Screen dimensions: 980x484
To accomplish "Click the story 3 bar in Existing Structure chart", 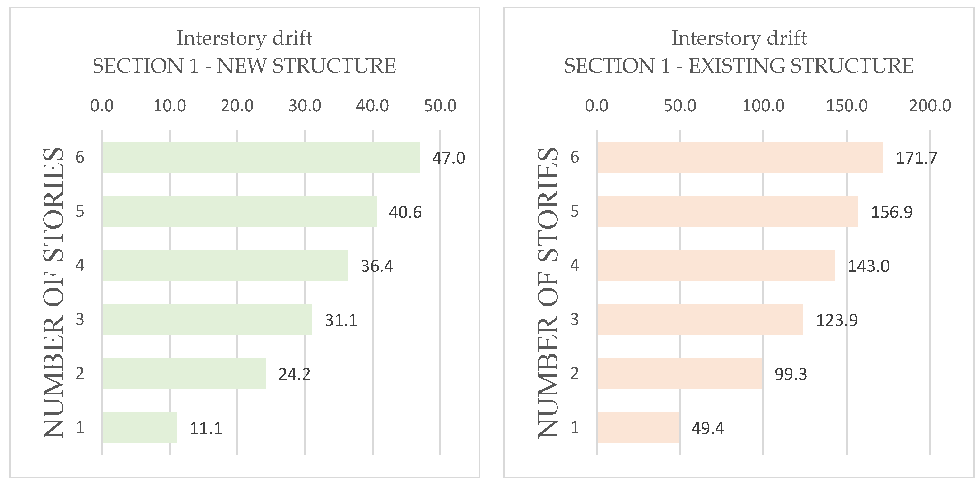I will click(700, 320).
